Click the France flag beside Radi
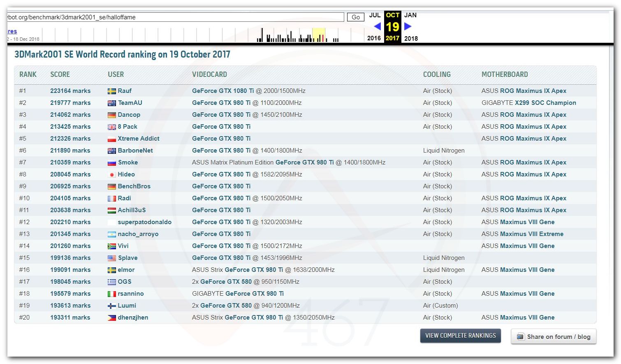The height and width of the screenshot is (364, 621). tap(111, 199)
